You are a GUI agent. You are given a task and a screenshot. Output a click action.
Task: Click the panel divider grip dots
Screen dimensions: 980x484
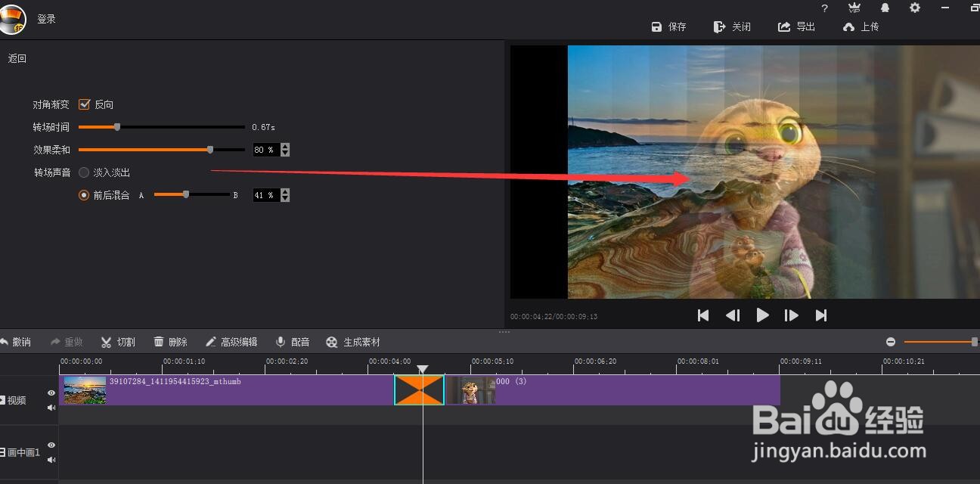pyautogui.click(x=504, y=332)
